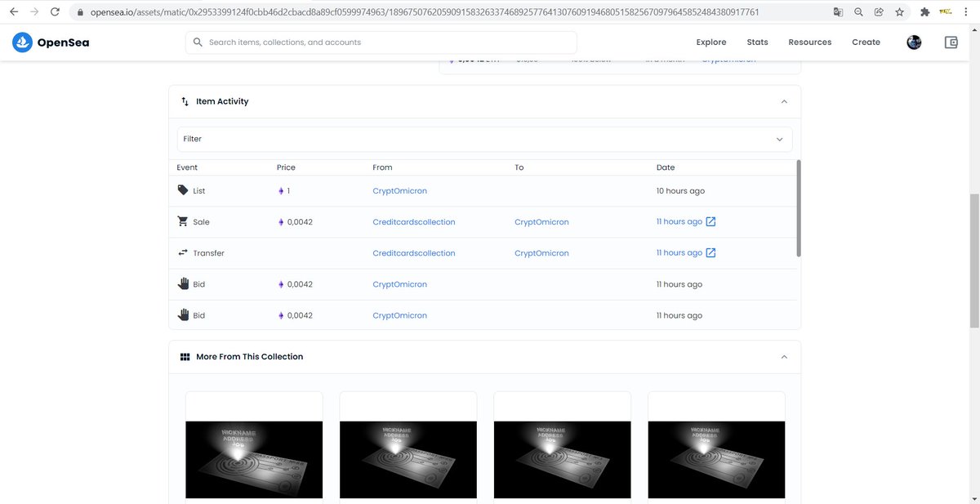This screenshot has height=504, width=980.
Task: Click the activity table scrollbar
Action: 799,208
